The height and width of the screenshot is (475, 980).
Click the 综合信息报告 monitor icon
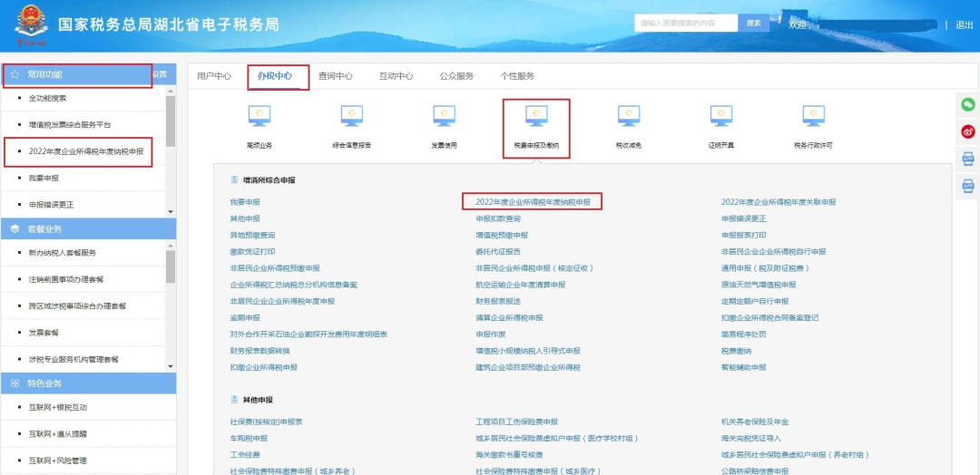[351, 117]
